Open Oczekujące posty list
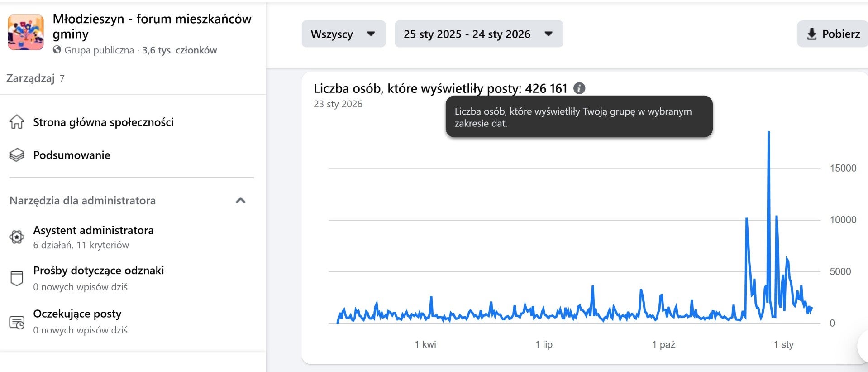This screenshot has width=868, height=372. click(77, 314)
